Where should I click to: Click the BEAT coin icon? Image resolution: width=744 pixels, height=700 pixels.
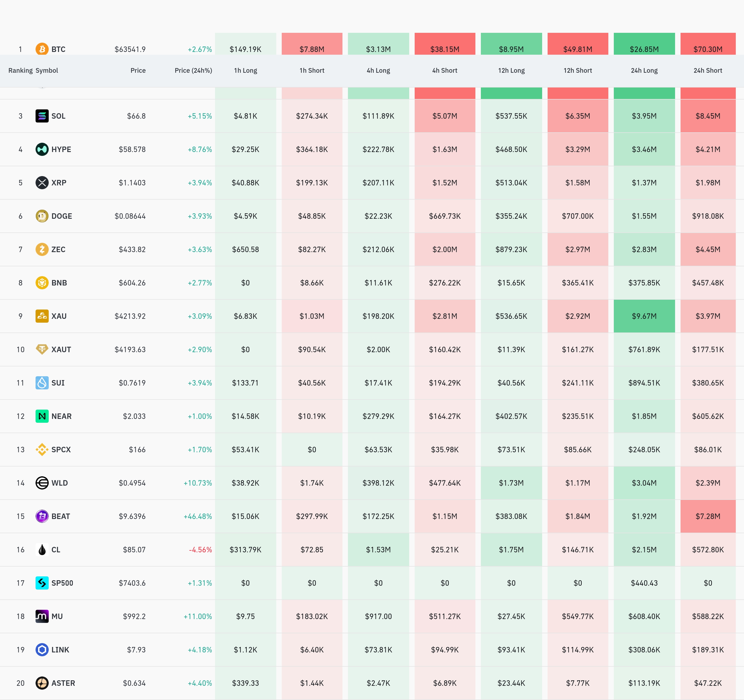42,516
